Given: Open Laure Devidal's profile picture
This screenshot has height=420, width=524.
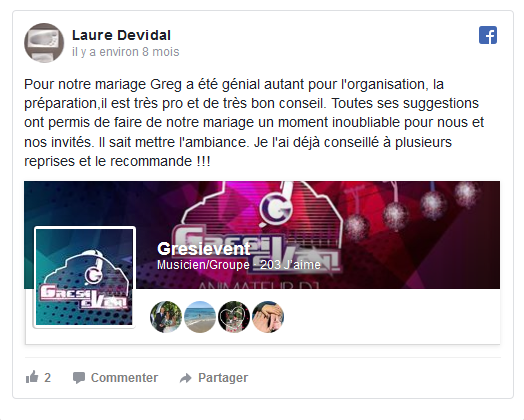Looking at the screenshot, I should [x=44, y=43].
